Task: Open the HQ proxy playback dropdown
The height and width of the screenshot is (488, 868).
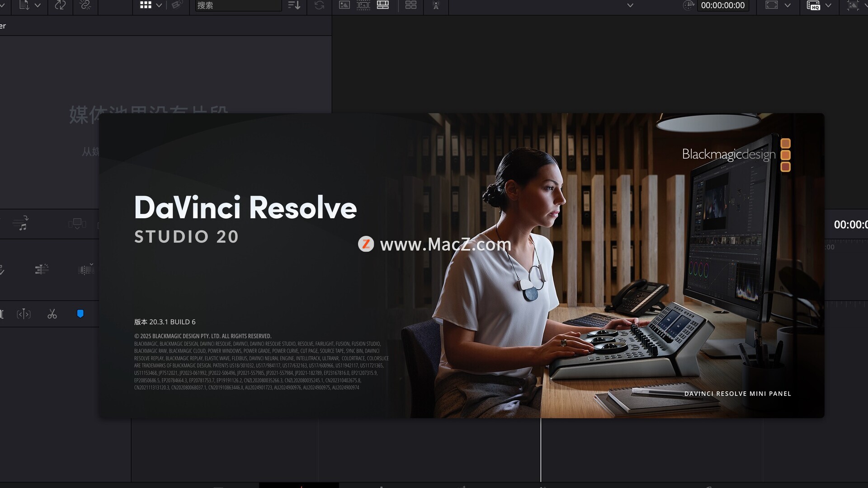Action: tap(828, 5)
